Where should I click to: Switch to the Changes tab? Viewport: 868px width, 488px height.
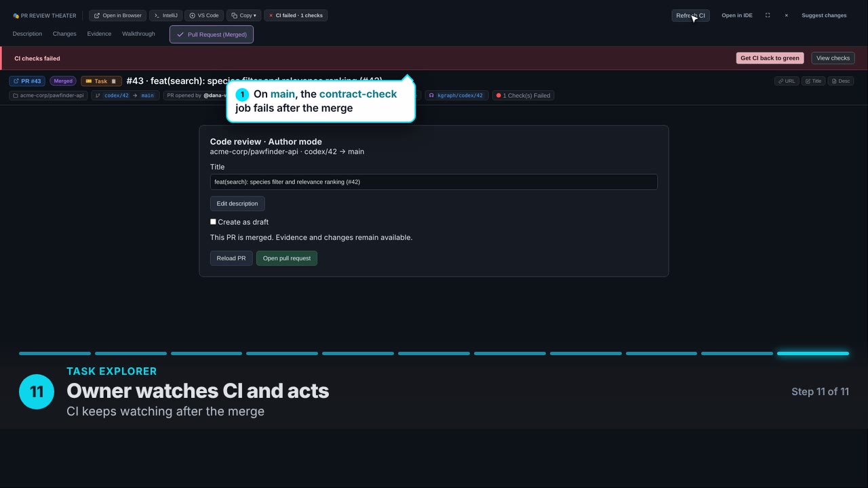(x=64, y=34)
